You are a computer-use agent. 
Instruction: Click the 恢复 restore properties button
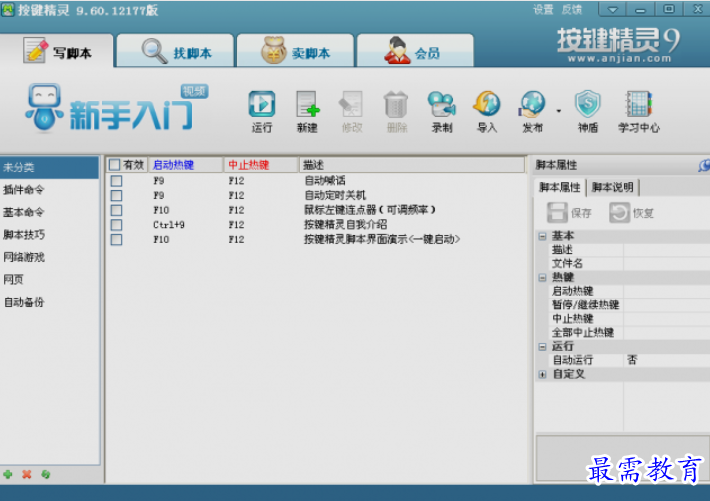tap(631, 212)
